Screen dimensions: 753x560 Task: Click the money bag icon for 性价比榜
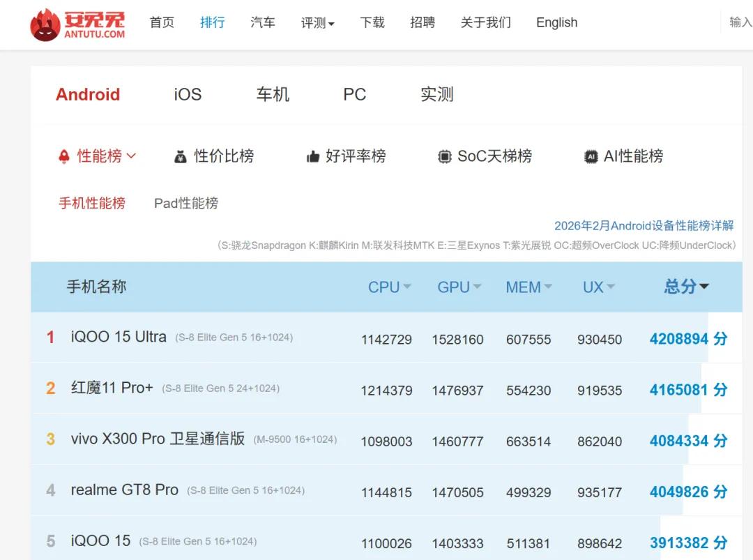(181, 157)
